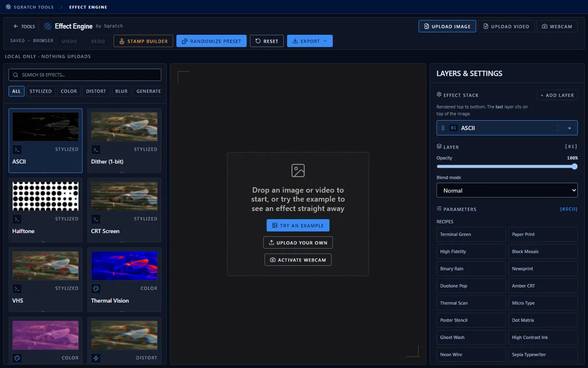Apply the Thermal Scan recipe

471,303
